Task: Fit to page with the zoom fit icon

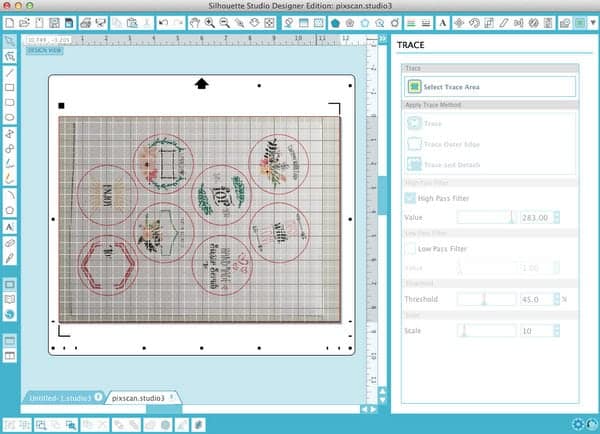Action: [x=270, y=23]
